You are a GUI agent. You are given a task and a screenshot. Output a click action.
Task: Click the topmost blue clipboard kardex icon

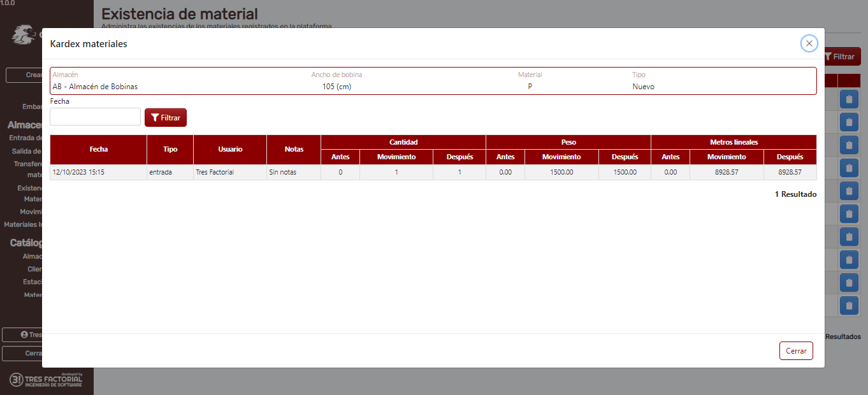pos(848,99)
